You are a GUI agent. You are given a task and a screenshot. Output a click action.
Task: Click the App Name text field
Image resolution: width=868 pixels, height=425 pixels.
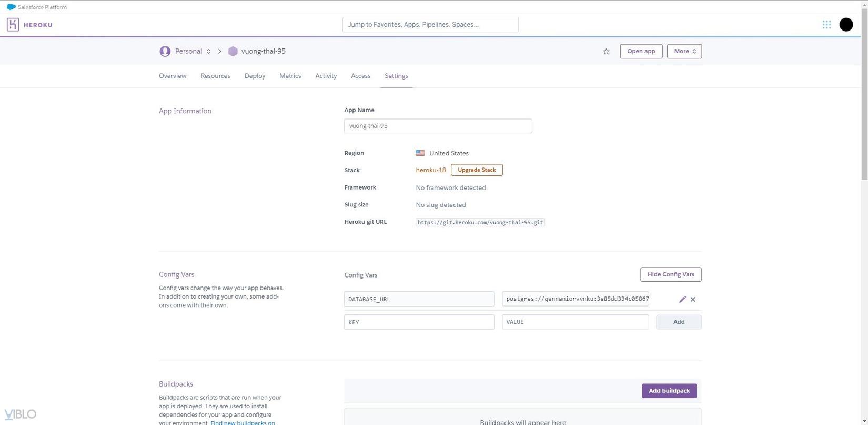(438, 126)
